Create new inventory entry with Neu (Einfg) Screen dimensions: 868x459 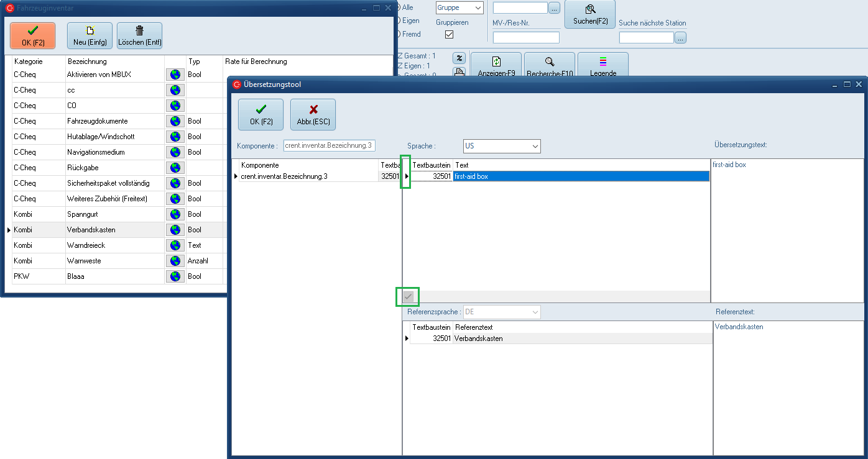90,36
